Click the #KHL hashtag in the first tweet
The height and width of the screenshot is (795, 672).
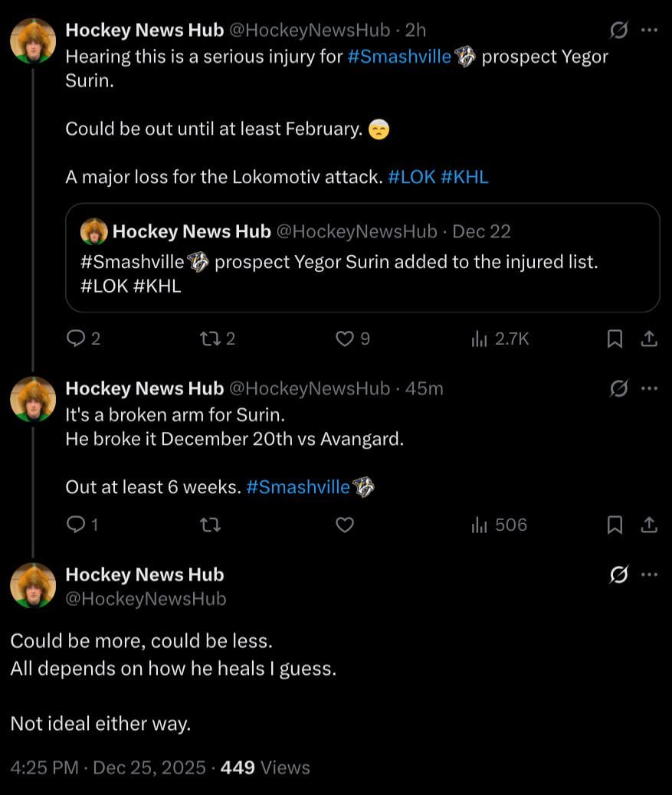coord(464,177)
